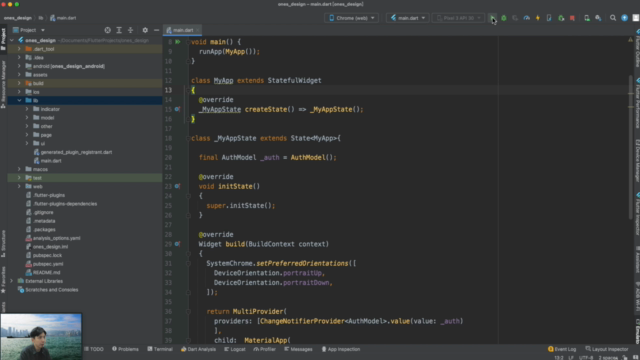Fold the main() function in gutter
This screenshot has height=360, width=640.
pos(188,42)
